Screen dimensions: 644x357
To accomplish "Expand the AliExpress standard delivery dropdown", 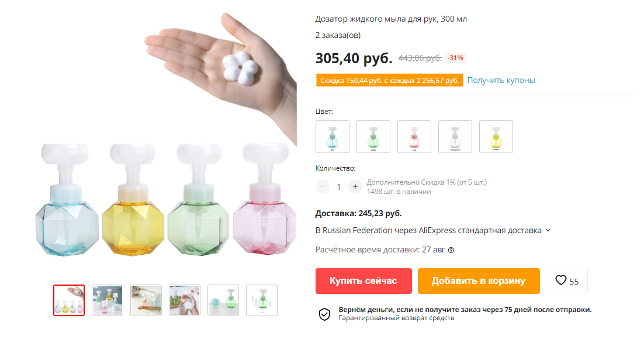I will [x=548, y=230].
